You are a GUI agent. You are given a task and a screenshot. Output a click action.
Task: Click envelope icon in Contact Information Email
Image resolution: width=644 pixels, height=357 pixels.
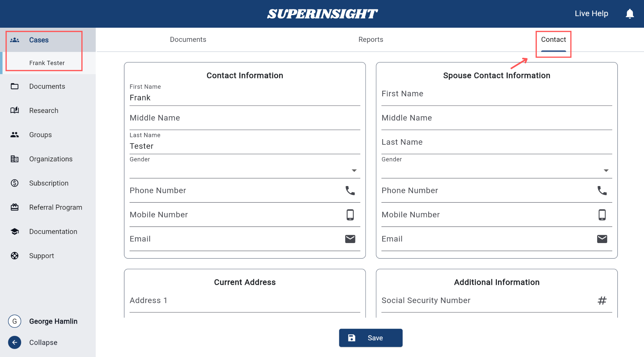(x=350, y=239)
